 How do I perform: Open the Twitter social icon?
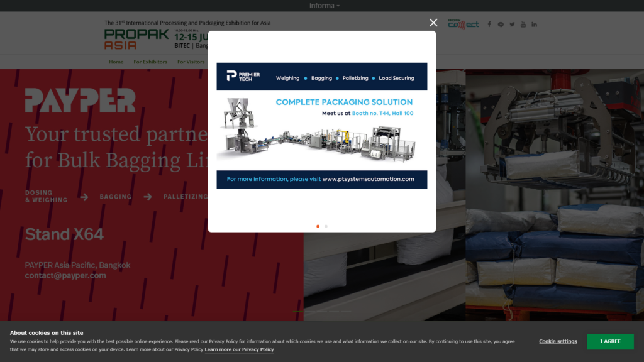click(x=512, y=25)
